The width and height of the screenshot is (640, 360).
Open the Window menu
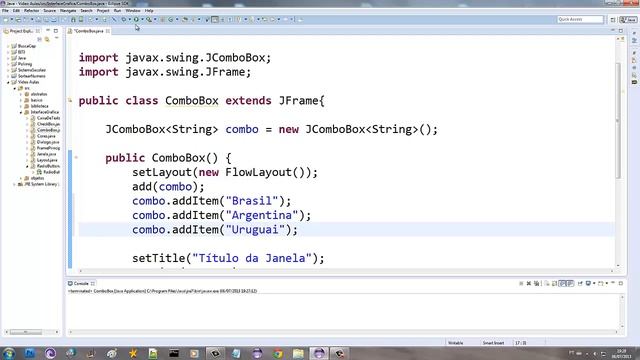133,11
